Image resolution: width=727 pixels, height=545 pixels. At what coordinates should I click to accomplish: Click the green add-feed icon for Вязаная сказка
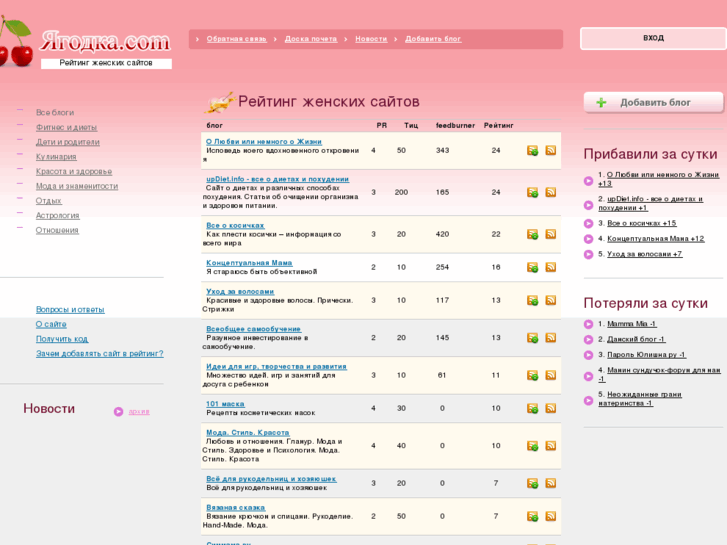coord(532,517)
